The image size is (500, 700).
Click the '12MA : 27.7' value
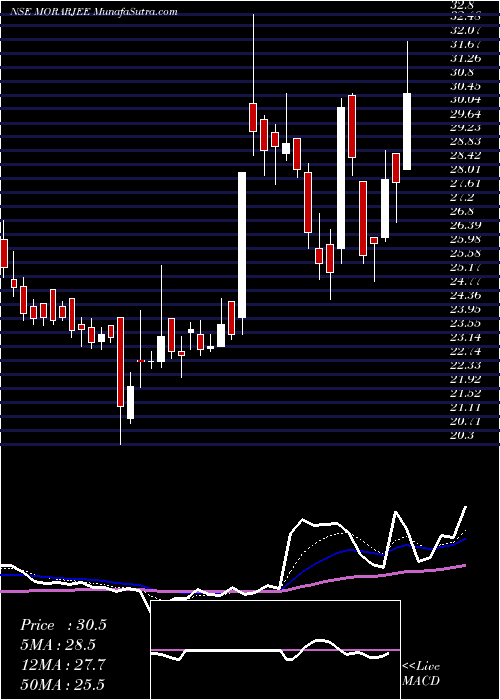coord(63,665)
